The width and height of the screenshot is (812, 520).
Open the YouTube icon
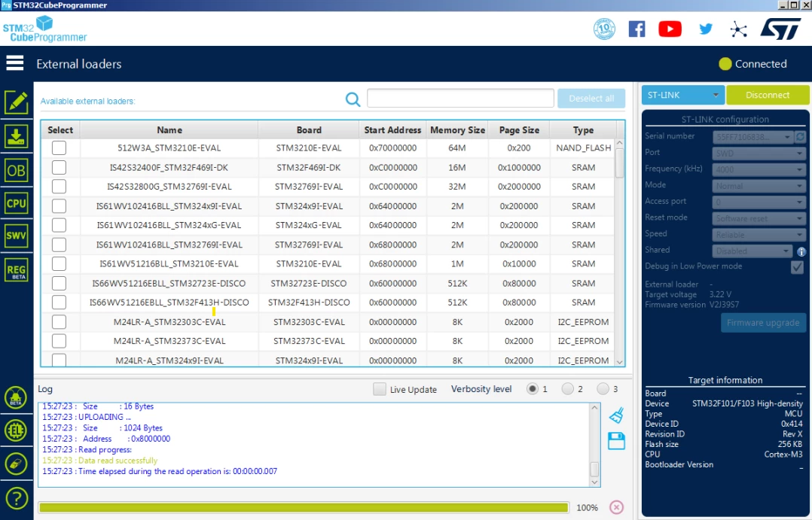(x=670, y=29)
